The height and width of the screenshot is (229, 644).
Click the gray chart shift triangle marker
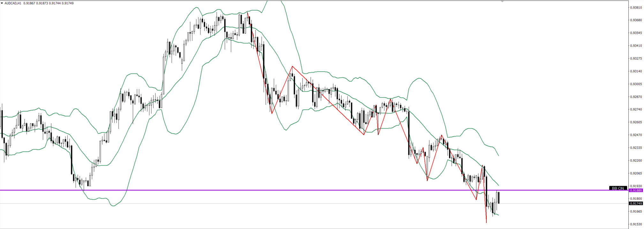[x=502, y=2]
